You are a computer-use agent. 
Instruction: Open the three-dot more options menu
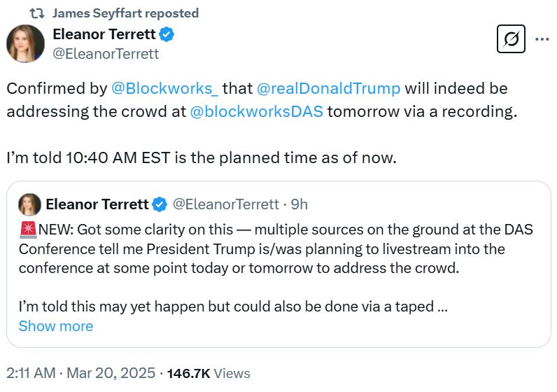pos(542,39)
